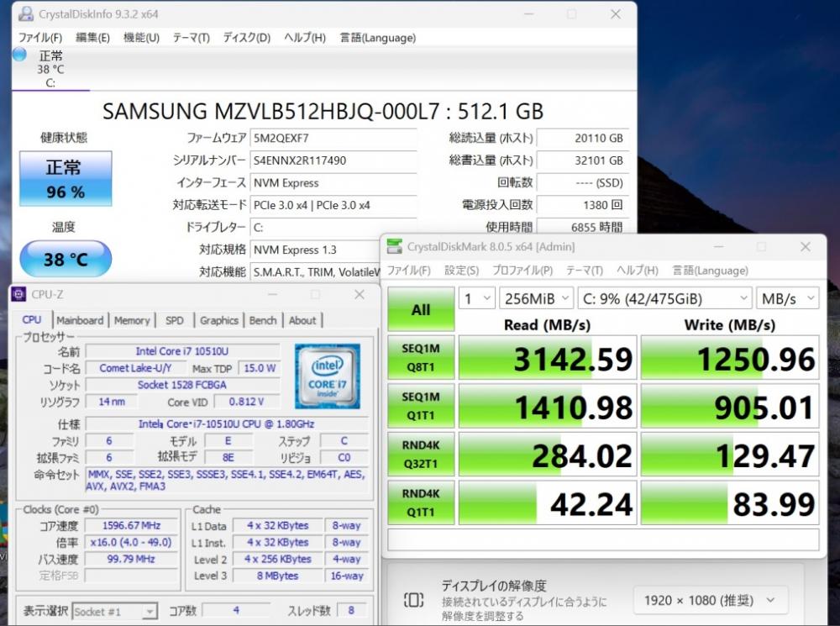840x626 pixels.
Task: Click the total host reads value 20110 GB
Action: coord(582,139)
